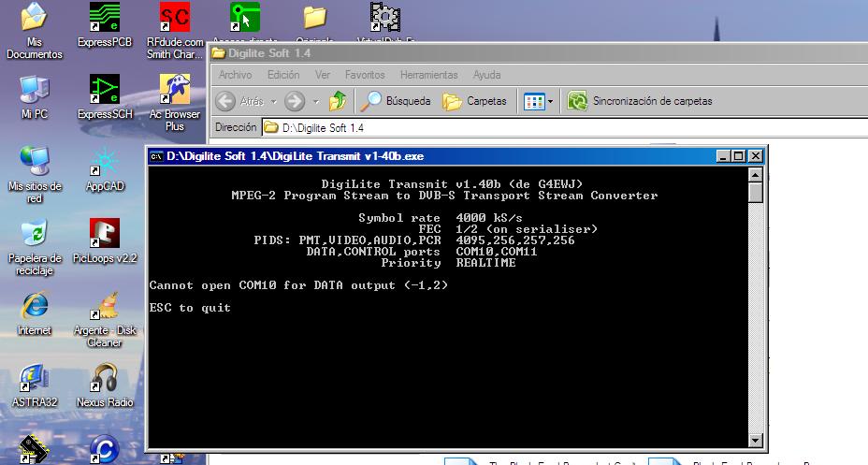Viewport: 868px width, 465px height.
Task: Open the Views dropdown arrow in Explorer
Action: [550, 102]
